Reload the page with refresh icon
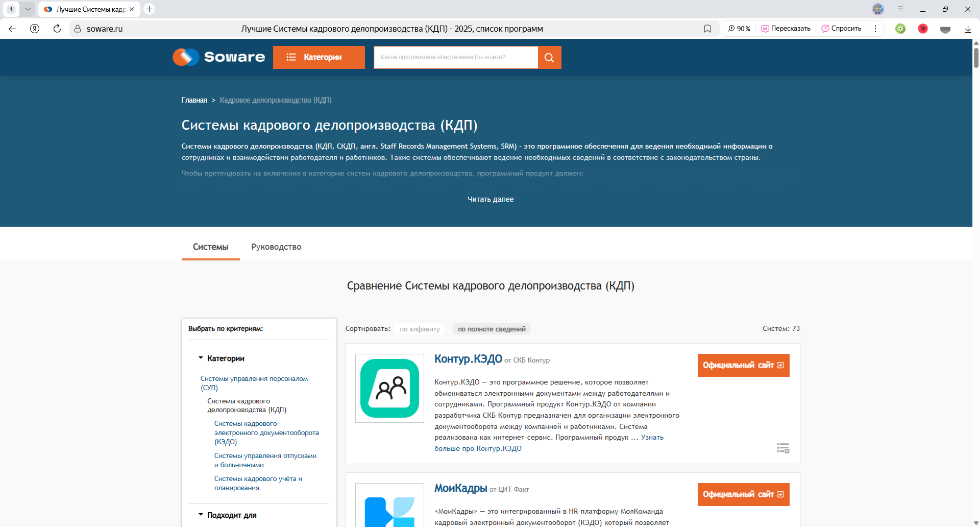Image resolution: width=980 pixels, height=529 pixels. click(x=57, y=29)
